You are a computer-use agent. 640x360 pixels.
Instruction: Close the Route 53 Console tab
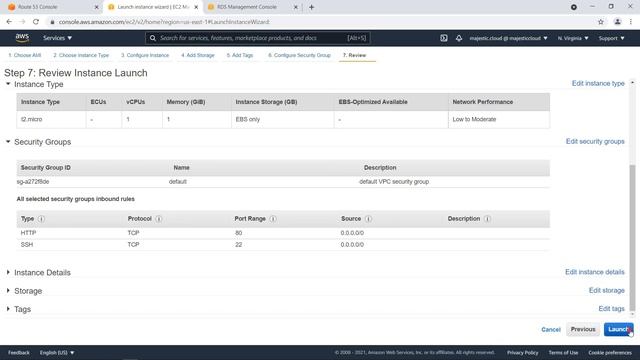coord(97,7)
